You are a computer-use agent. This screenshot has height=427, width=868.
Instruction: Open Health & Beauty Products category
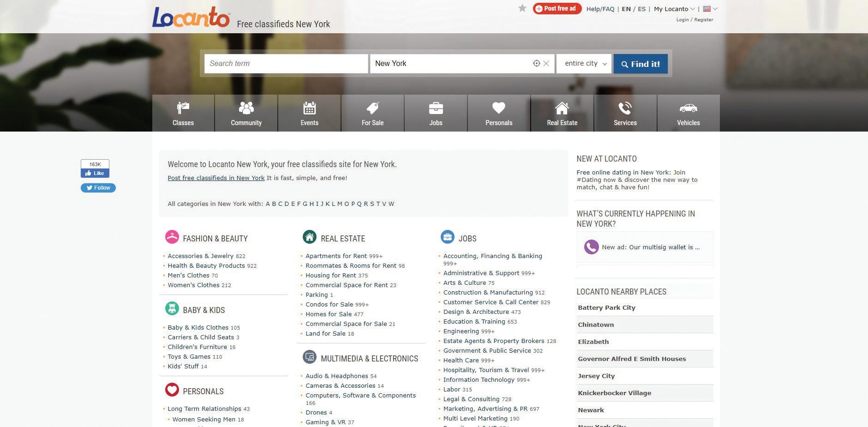(206, 265)
